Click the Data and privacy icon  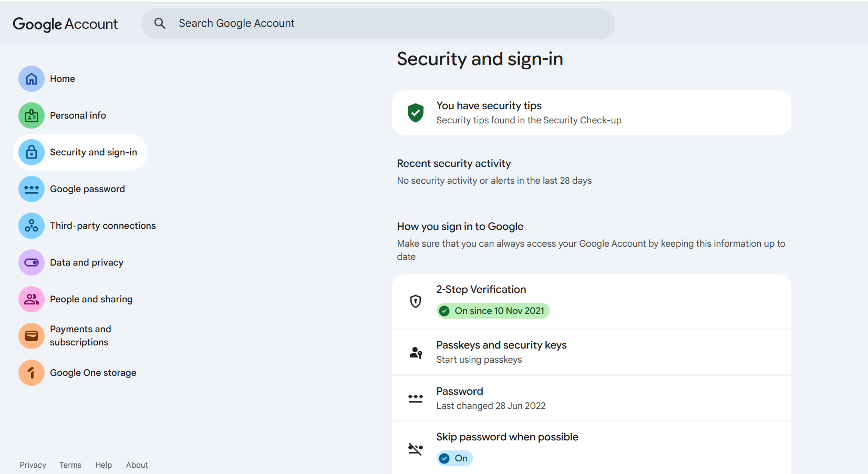[x=31, y=262]
